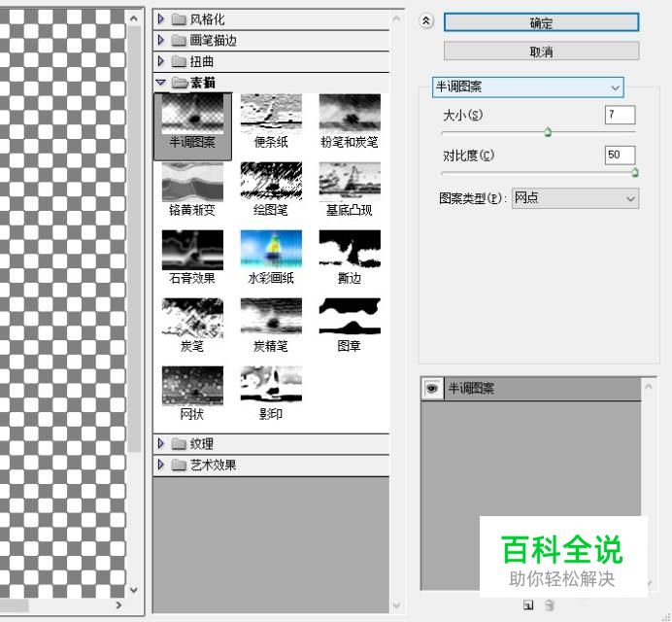Click preview scrollbar down arrow
The image size is (672, 622).
point(134,590)
